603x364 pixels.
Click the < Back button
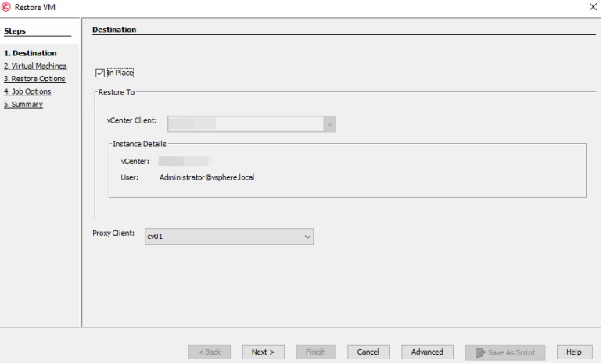pyautogui.click(x=209, y=352)
